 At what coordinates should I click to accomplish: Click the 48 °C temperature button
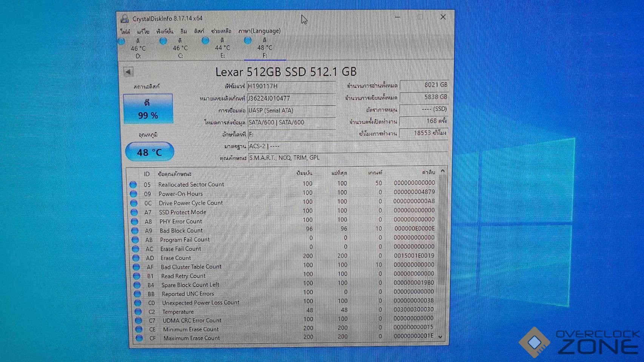pyautogui.click(x=149, y=152)
